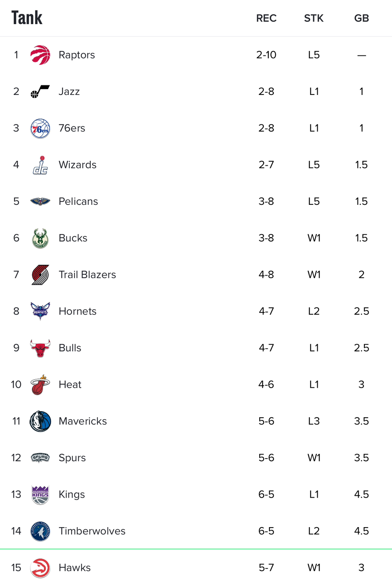This screenshot has height=583, width=392.
Task: Click the Trail Blazers logo
Action: coord(40,275)
